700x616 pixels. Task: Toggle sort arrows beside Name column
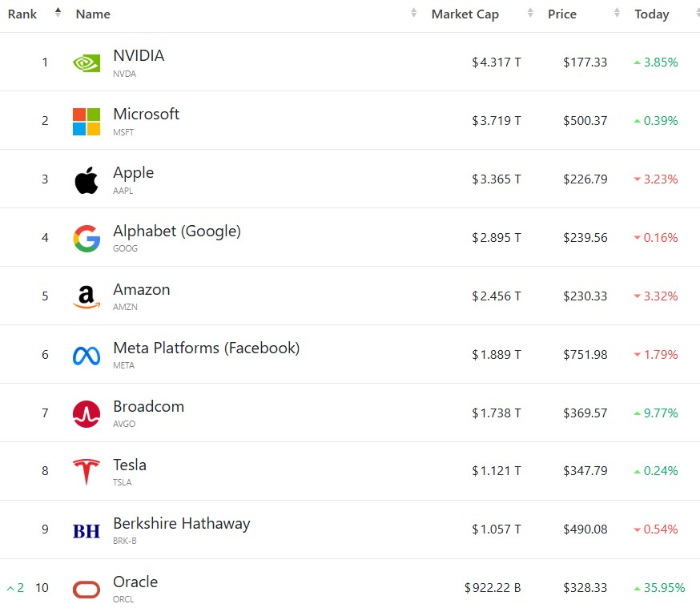[414, 13]
